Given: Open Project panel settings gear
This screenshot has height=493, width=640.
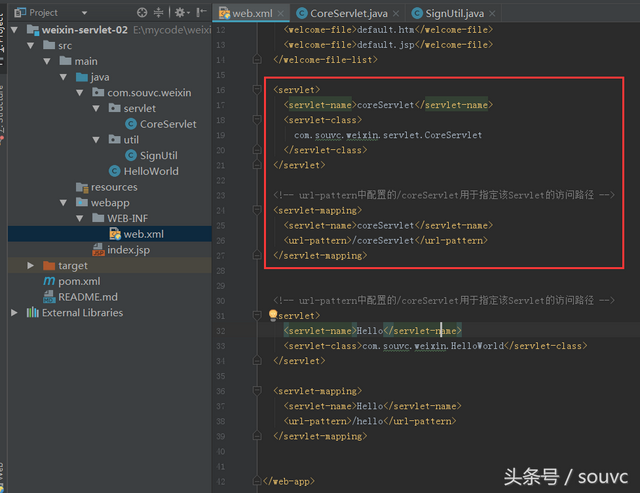Looking at the screenshot, I should tap(180, 13).
